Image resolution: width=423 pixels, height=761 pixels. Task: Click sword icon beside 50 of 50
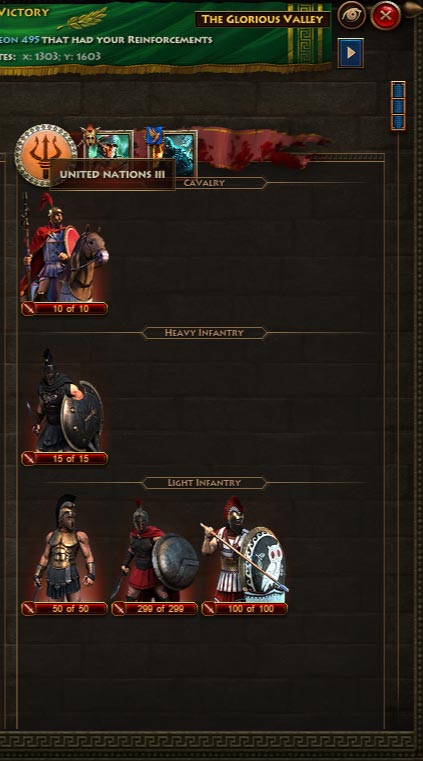click(x=29, y=609)
